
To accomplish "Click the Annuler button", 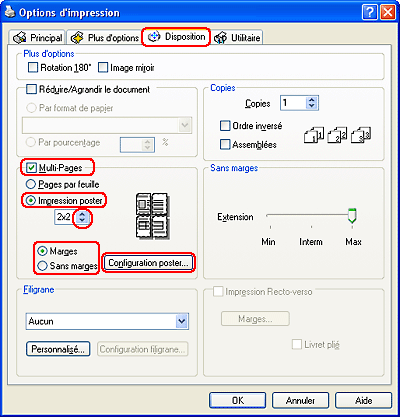I will (300, 400).
